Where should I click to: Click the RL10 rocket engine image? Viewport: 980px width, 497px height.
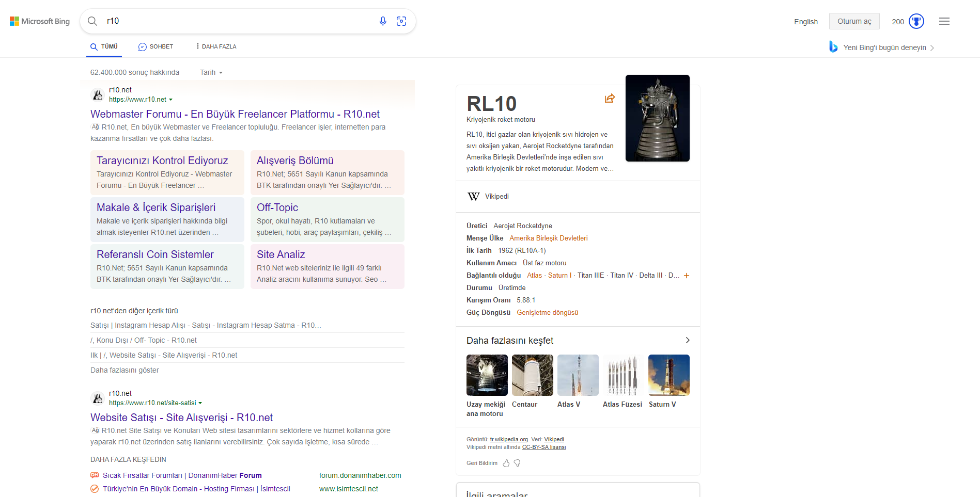(658, 118)
